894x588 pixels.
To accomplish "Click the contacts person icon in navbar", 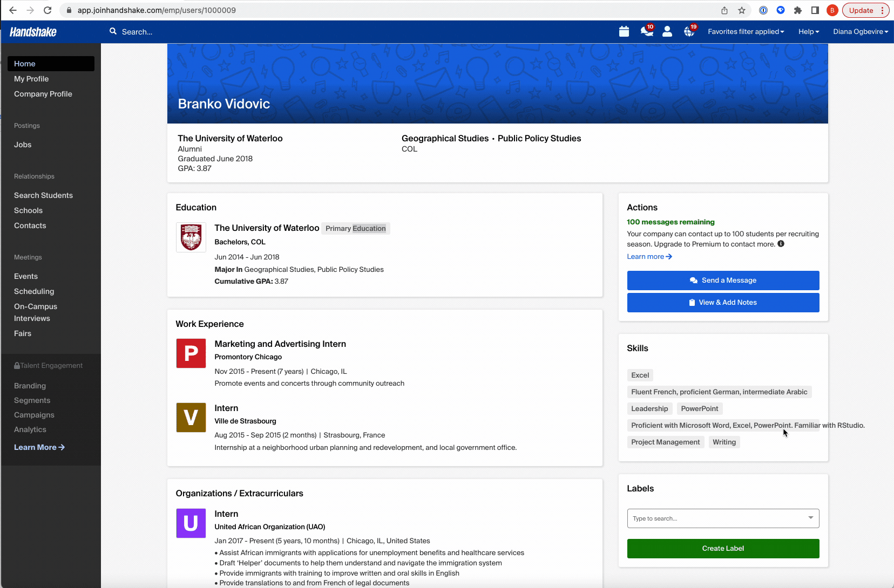I will (x=667, y=32).
